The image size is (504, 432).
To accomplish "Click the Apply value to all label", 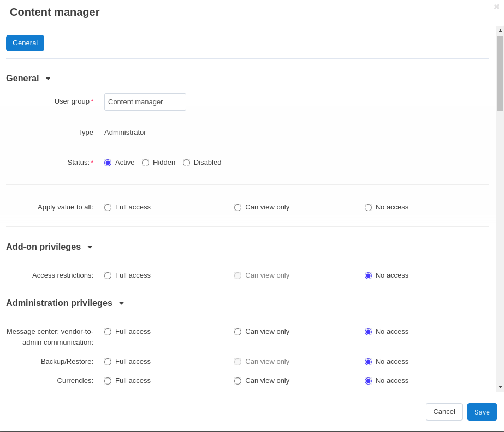I will [x=65, y=207].
